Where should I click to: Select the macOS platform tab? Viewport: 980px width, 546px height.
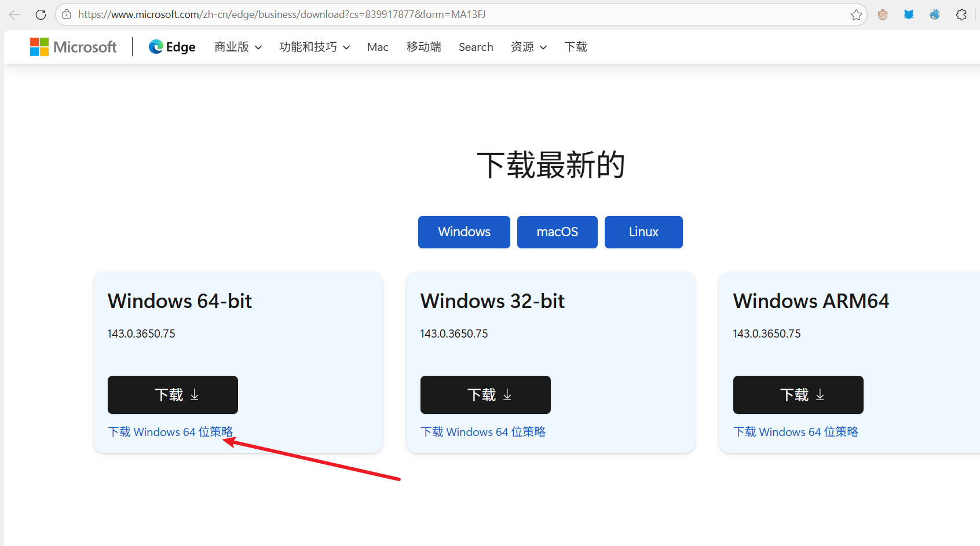coord(557,232)
